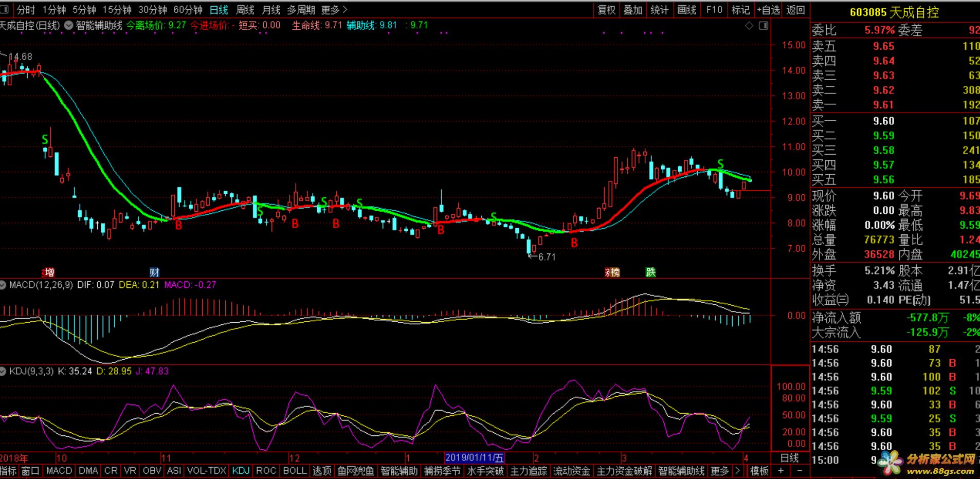
Task: Select the ASI indicator tab
Action: pyautogui.click(x=174, y=471)
